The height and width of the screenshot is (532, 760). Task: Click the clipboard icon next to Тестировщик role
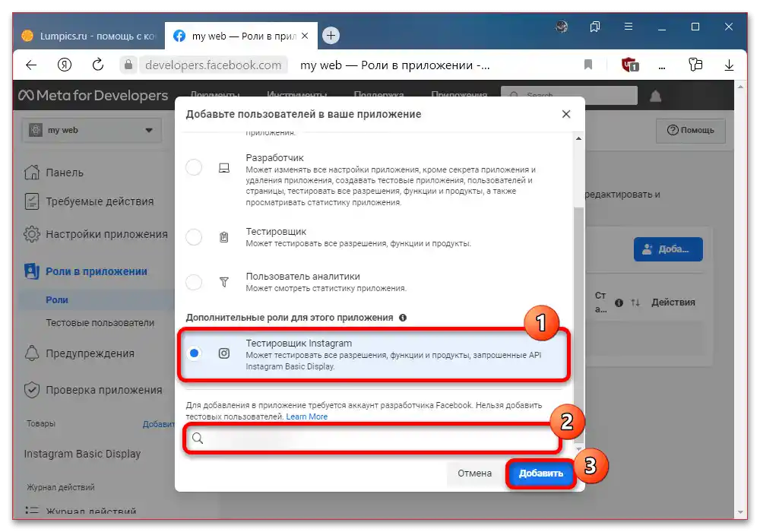pos(224,237)
